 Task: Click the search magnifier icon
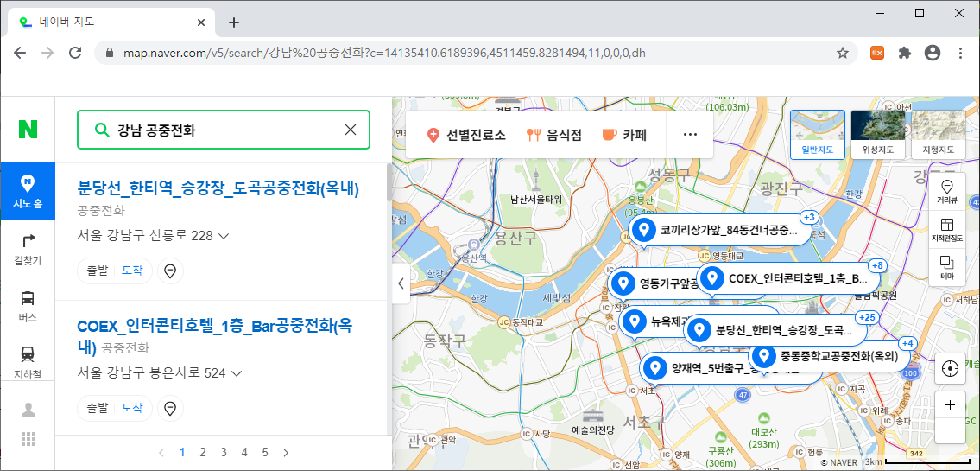tap(101, 130)
